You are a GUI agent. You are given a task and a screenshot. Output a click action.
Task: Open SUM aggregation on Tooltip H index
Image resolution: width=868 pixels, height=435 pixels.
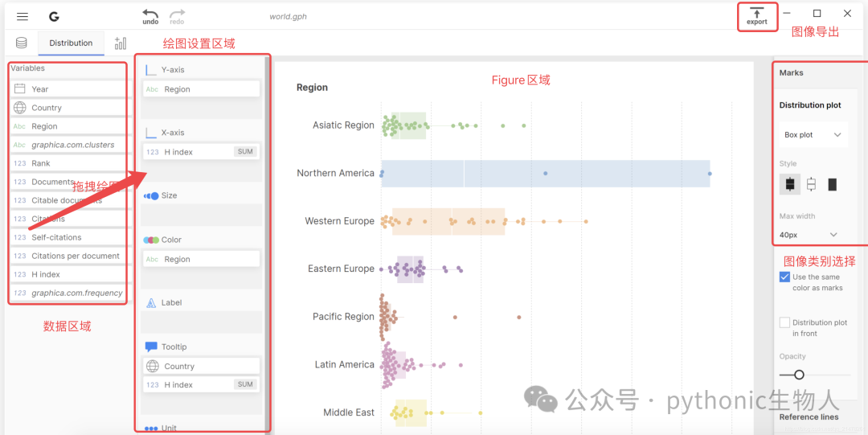click(245, 384)
